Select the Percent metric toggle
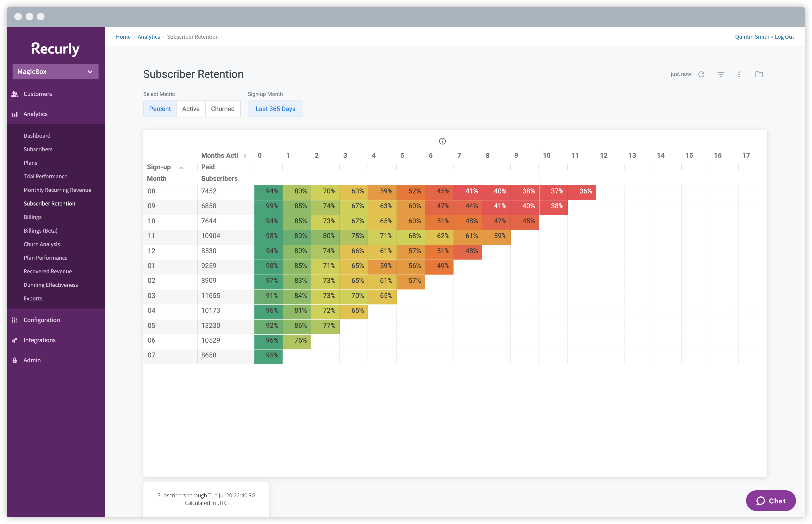 pos(160,109)
